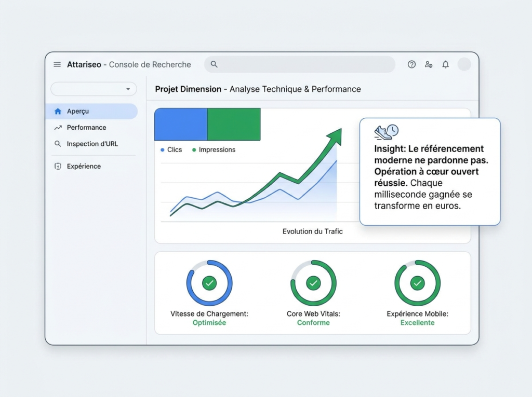The height and width of the screenshot is (397, 532).
Task: Open Performance in the sidebar
Action: [86, 128]
